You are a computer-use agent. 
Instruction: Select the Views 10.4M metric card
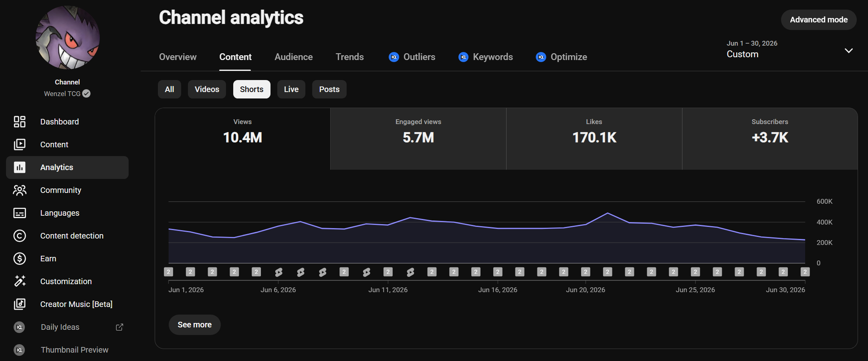coord(242,138)
